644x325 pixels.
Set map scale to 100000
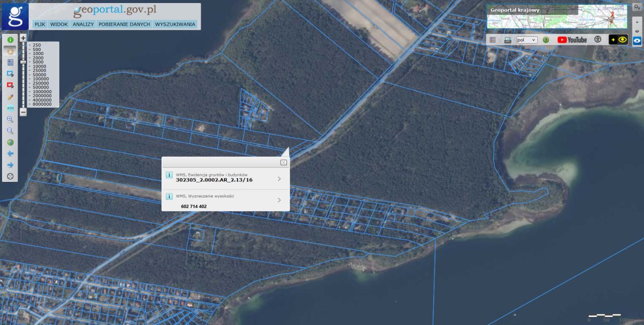tap(40, 79)
